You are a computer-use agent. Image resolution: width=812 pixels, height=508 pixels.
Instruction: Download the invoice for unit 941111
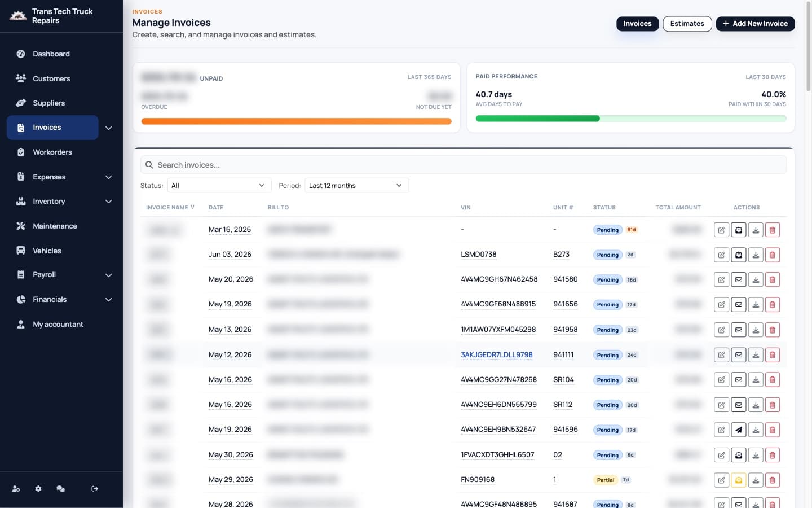(x=756, y=355)
